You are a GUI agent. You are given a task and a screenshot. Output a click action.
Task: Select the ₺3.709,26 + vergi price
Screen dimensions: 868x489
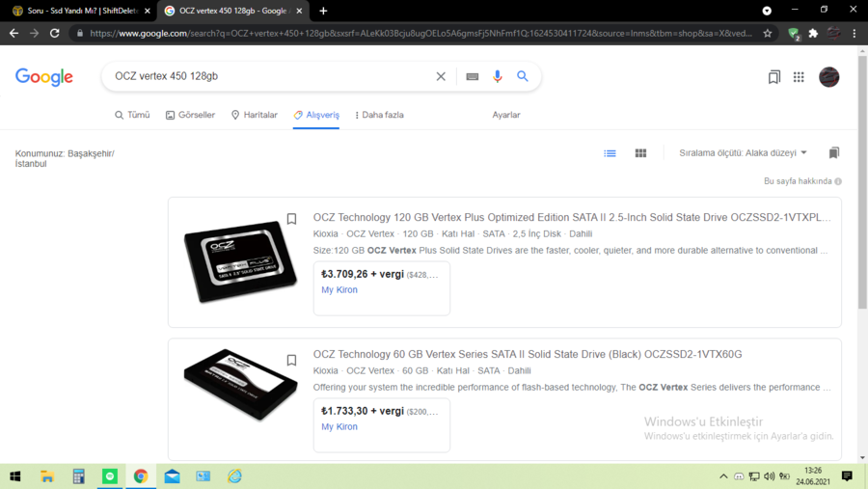363,274
